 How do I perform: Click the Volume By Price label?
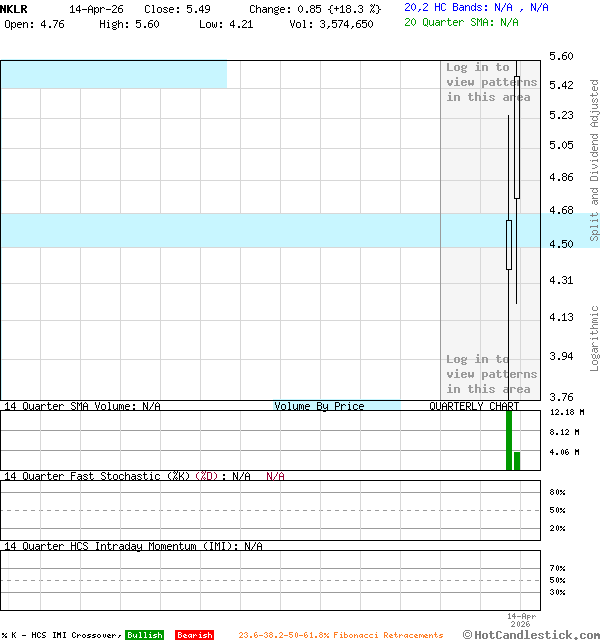319,406
